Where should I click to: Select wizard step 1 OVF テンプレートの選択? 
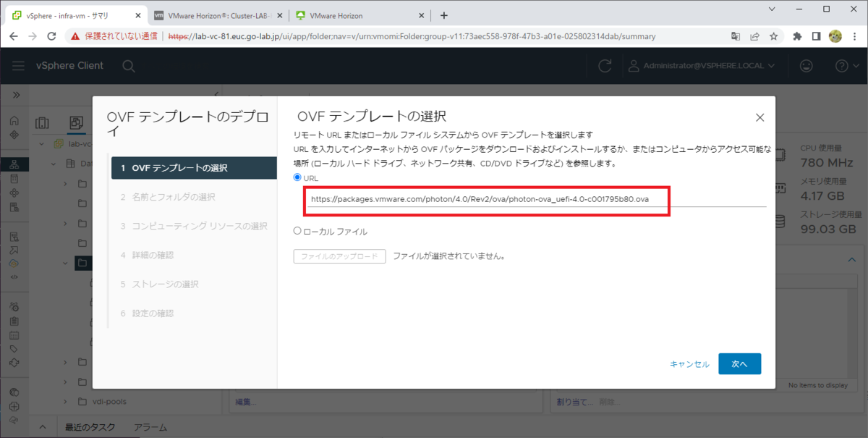(x=195, y=168)
